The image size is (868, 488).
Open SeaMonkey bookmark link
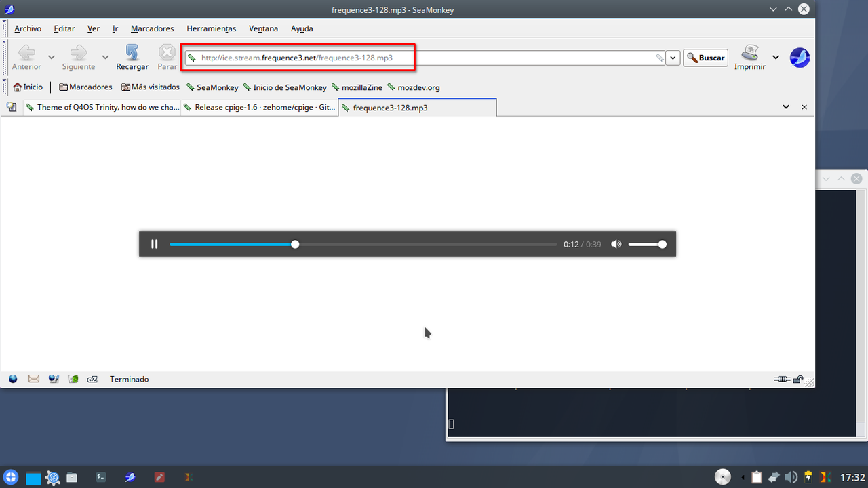click(x=212, y=87)
